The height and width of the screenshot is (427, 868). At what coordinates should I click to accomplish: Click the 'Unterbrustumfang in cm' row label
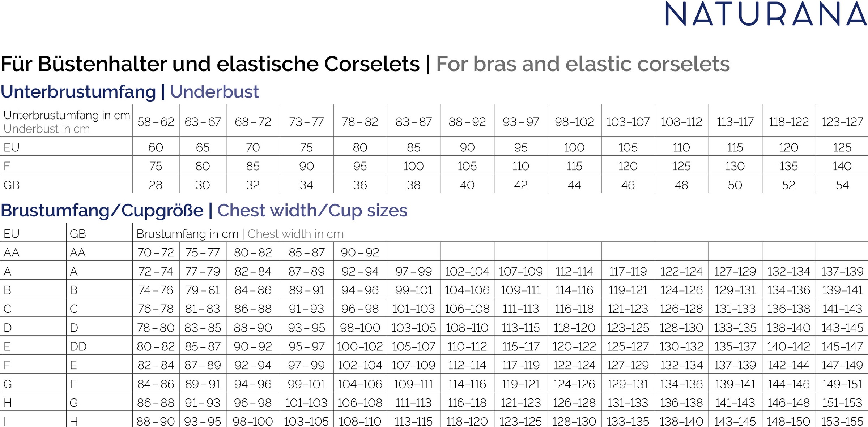[x=67, y=115]
